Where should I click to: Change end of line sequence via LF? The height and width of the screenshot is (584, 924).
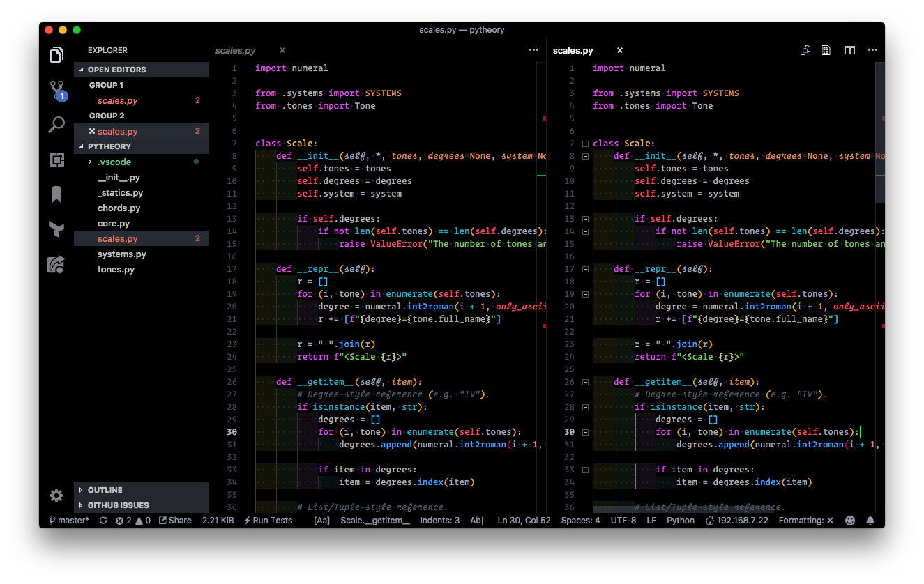point(651,521)
